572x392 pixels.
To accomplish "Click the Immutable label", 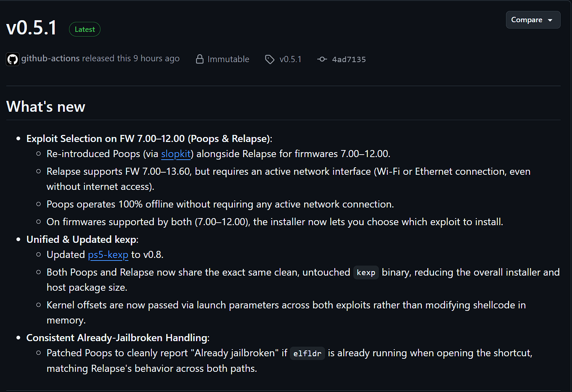I will tap(228, 59).
